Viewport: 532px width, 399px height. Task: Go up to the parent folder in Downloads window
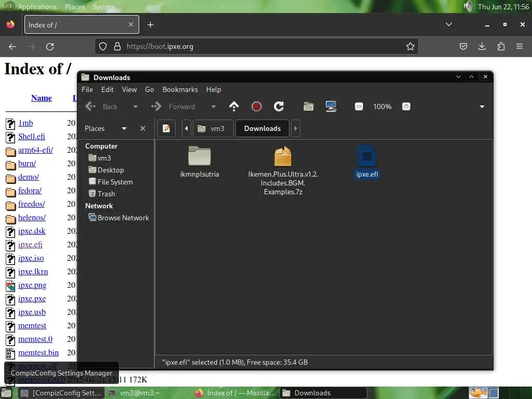coord(234,107)
